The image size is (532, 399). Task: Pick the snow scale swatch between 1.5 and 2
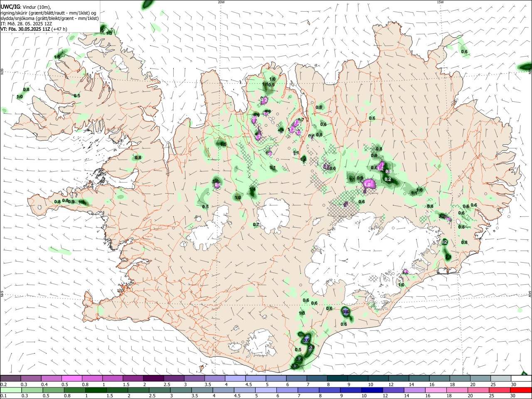(x=133, y=379)
